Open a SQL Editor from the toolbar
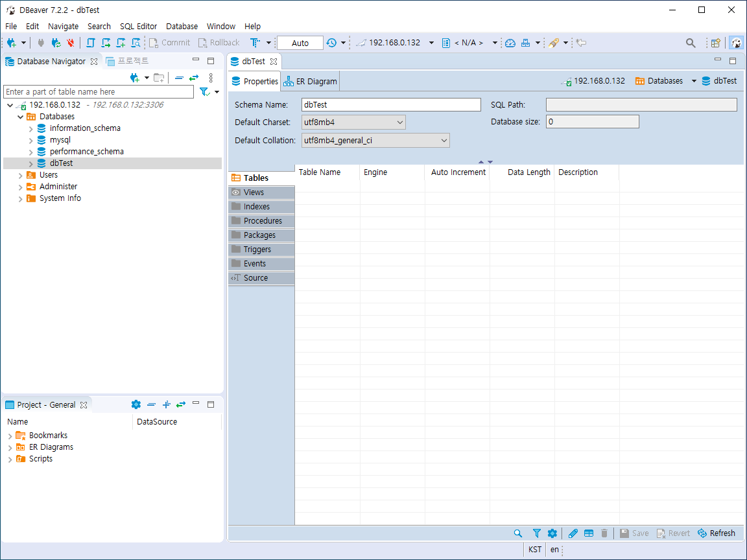The width and height of the screenshot is (747, 560). point(91,43)
